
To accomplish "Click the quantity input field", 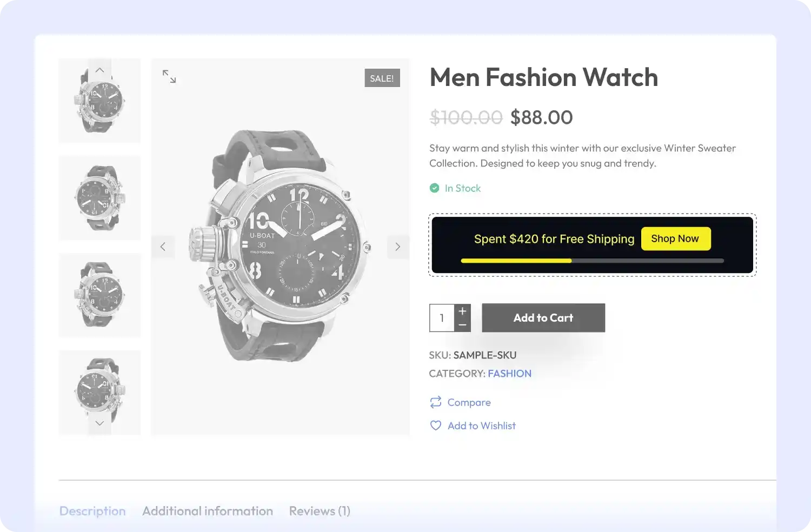I will click(442, 318).
